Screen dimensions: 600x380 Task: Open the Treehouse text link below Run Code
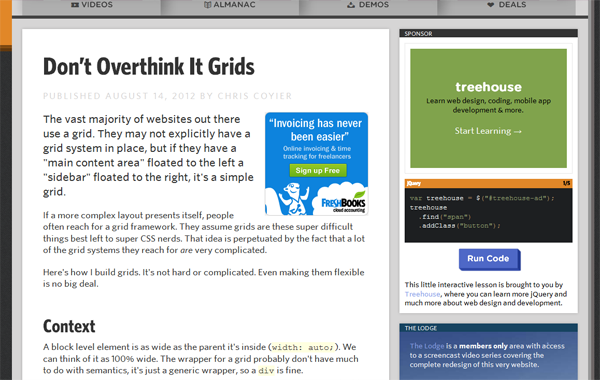pos(422,294)
